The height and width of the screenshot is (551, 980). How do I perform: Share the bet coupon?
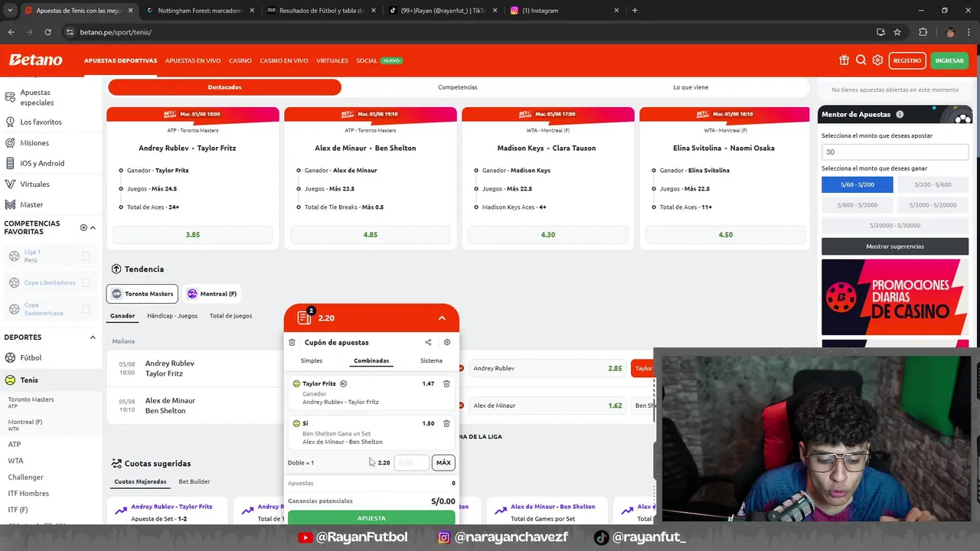point(428,342)
